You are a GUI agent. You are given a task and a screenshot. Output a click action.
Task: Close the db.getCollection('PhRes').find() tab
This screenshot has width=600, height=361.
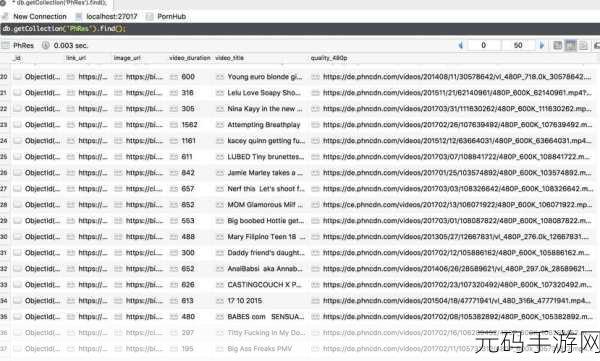pyautogui.click(x=3, y=3)
